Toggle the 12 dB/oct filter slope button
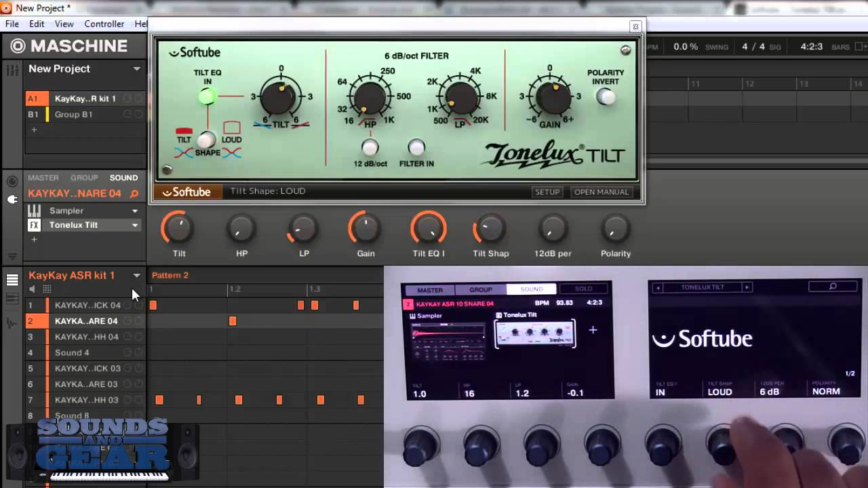868x488 pixels. click(370, 147)
